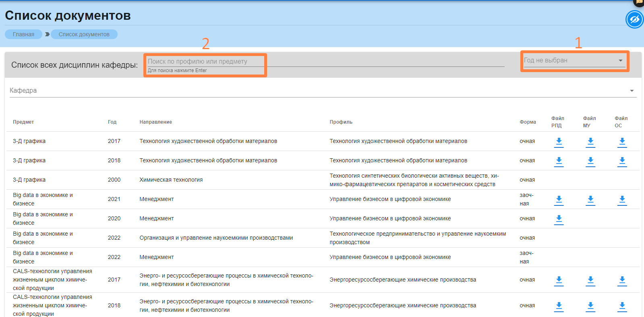Download OS file for CALS-технологии 2017

point(622,280)
